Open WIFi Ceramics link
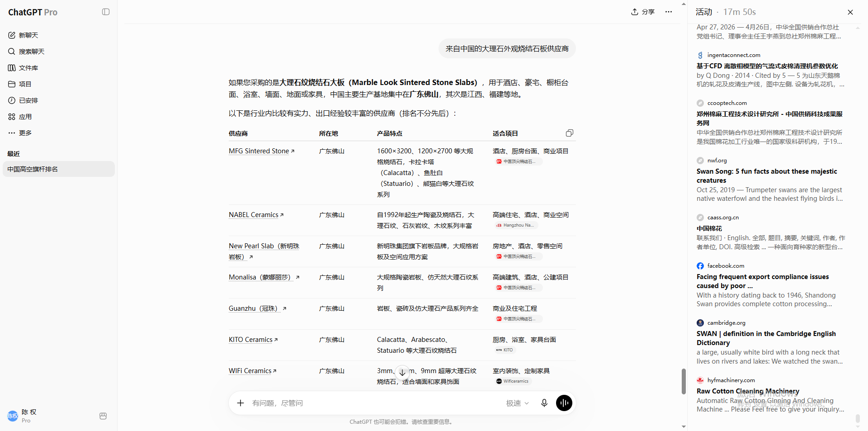The image size is (868, 431). [252, 371]
